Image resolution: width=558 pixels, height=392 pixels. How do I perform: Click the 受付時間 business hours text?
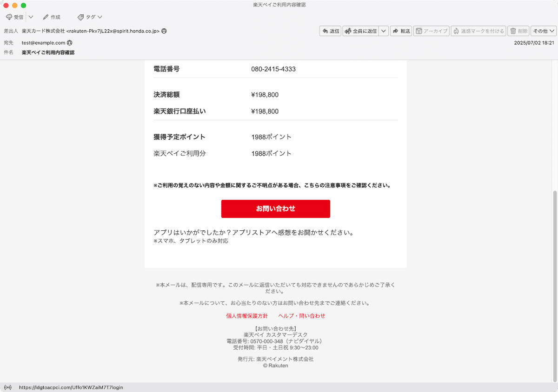[276, 347]
